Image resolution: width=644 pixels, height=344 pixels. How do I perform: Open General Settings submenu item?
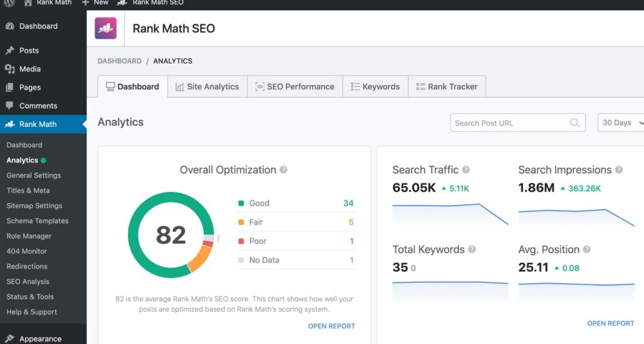[34, 175]
